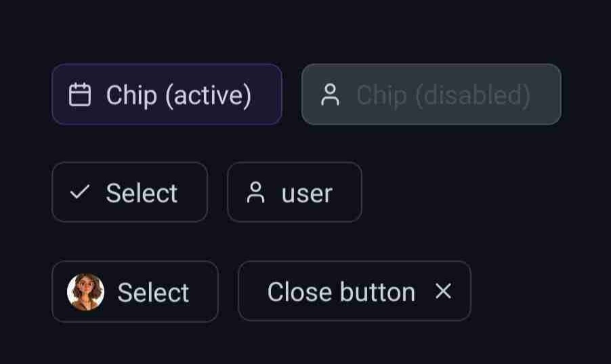Image resolution: width=611 pixels, height=364 pixels.
Task: Click the checkmark icon on the Select chip
Action: [80, 193]
